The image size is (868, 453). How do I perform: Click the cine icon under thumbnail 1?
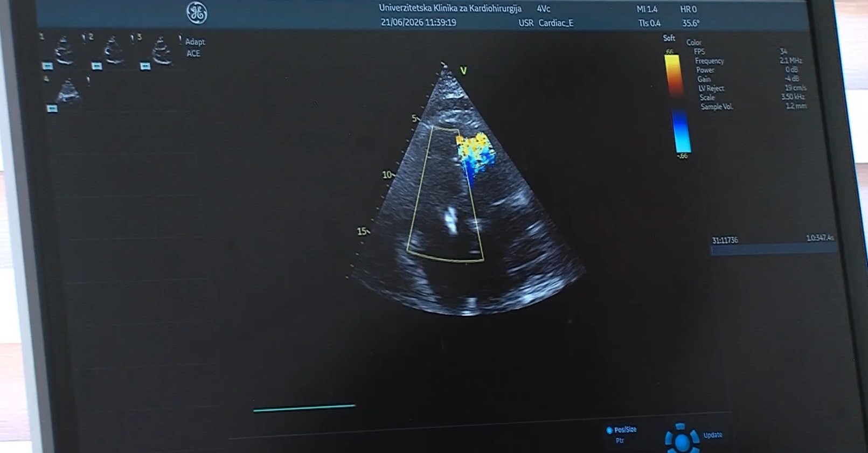47,66
